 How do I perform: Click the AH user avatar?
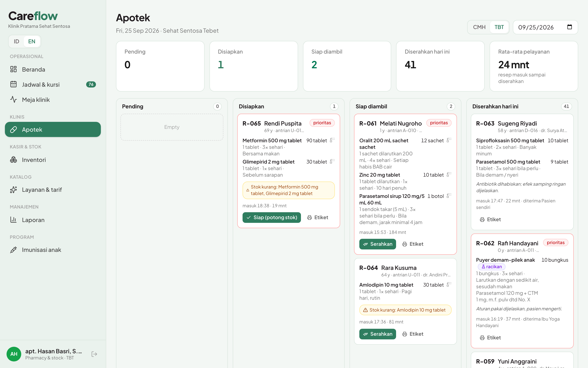(x=14, y=354)
